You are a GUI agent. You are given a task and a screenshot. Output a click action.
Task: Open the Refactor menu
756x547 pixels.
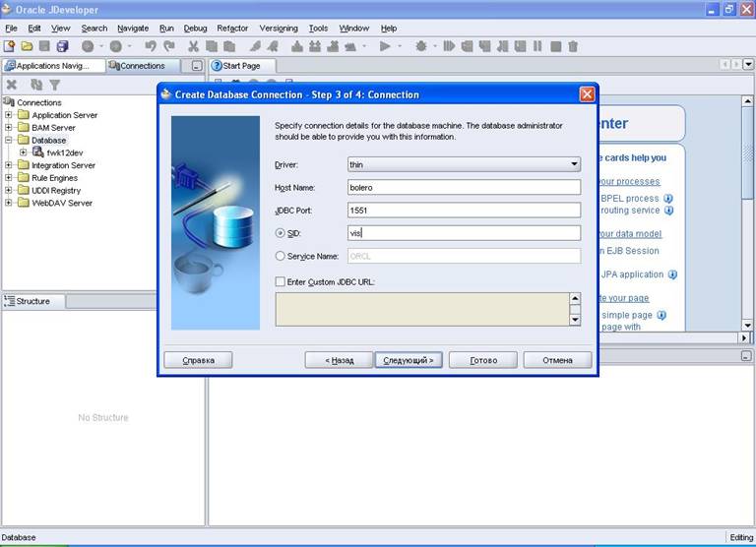[232, 29]
